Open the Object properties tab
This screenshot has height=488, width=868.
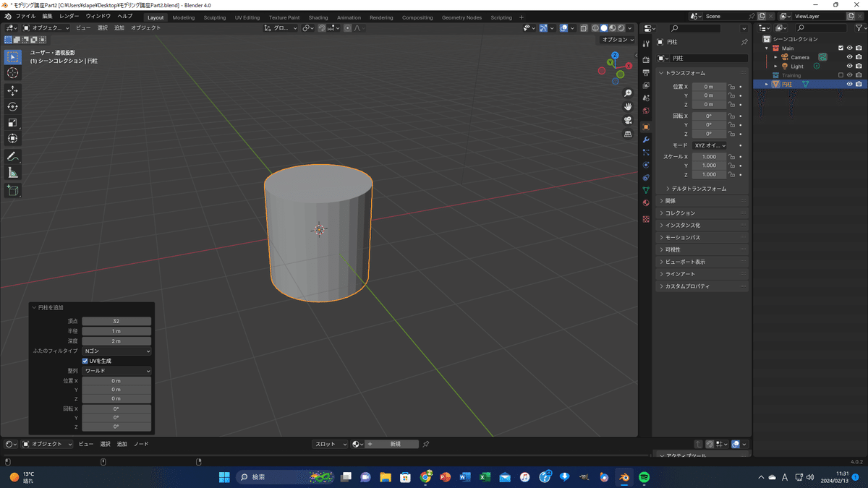coord(646,127)
